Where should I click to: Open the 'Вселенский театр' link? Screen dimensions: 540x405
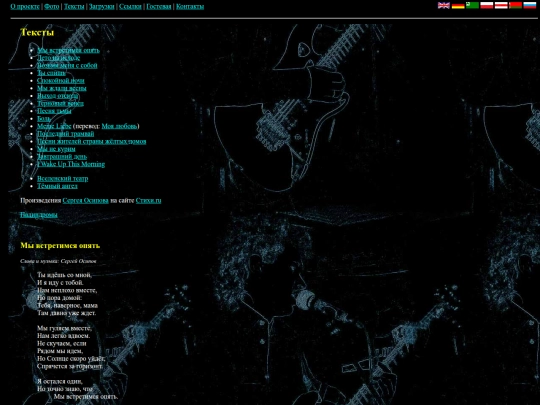coord(63,178)
